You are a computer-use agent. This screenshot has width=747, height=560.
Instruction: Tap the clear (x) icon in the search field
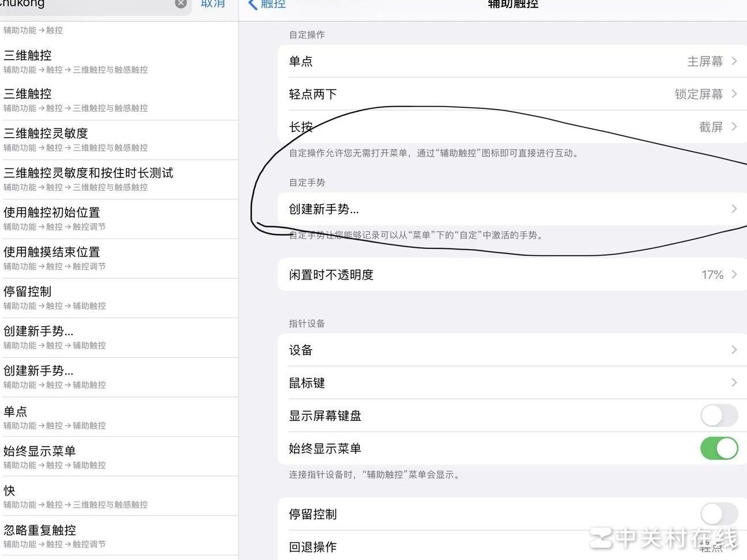pyautogui.click(x=180, y=3)
